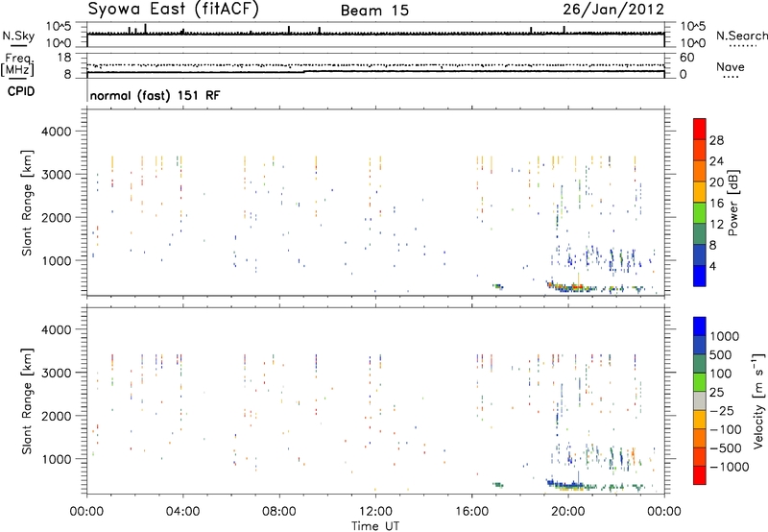Click the '10^5' tick beside the N.Sky label
Screen dimensions: 768x532
pos(59,27)
